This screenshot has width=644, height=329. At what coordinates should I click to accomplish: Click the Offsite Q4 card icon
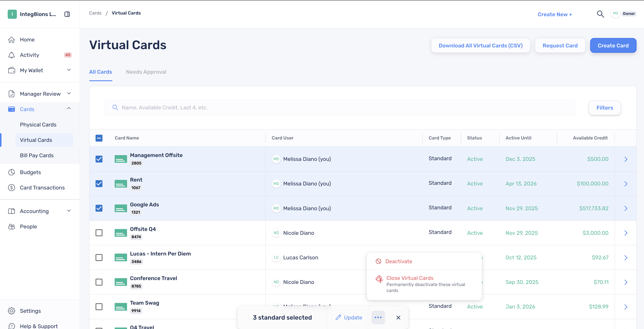coord(121,233)
